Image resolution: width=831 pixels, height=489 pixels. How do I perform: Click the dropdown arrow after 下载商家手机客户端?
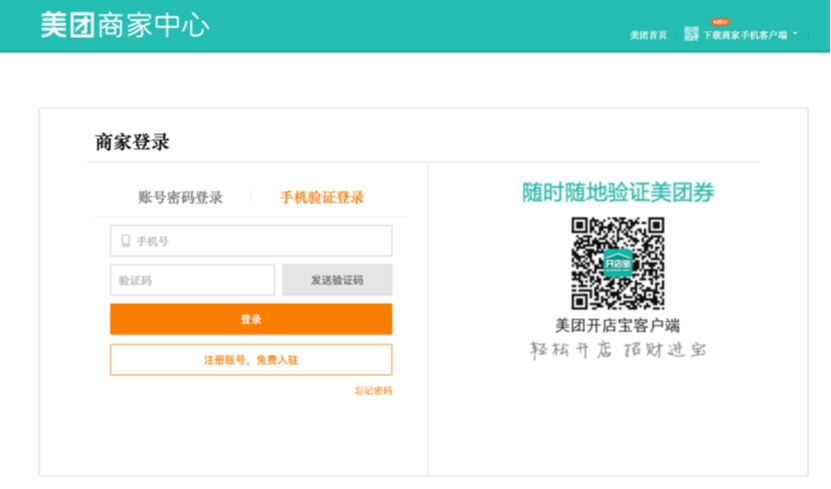click(x=795, y=34)
